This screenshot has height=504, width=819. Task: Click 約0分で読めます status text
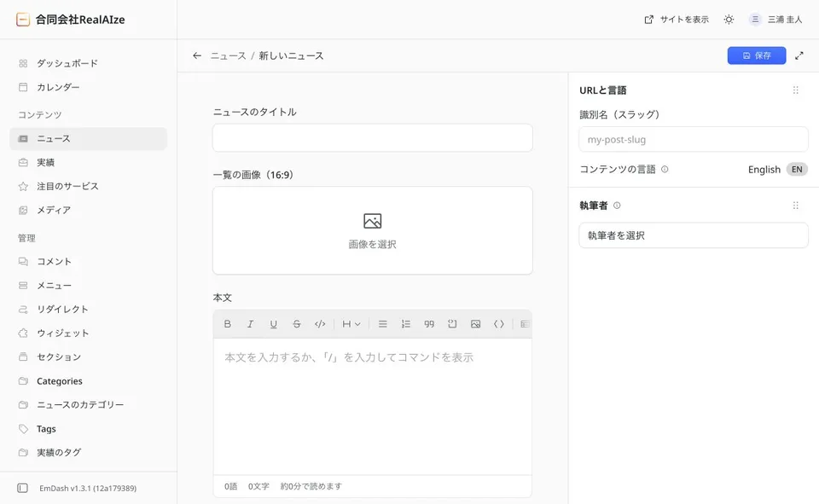click(x=311, y=486)
